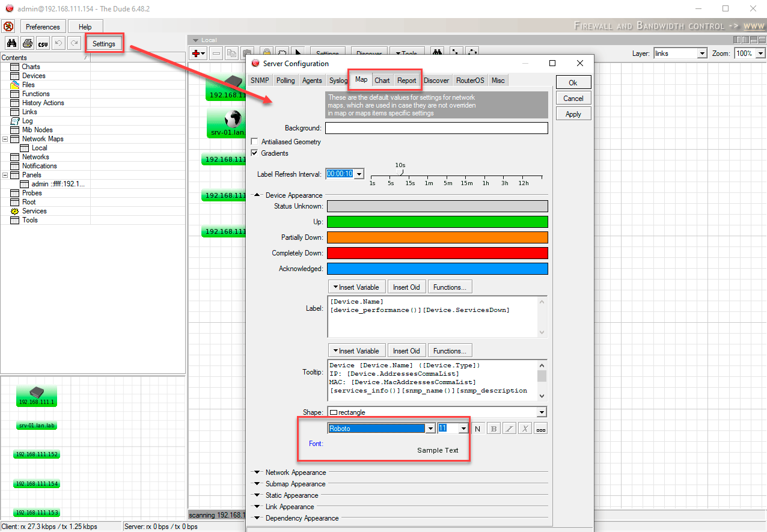Toggle the italic font style button
The image size is (767, 532).
(509, 429)
